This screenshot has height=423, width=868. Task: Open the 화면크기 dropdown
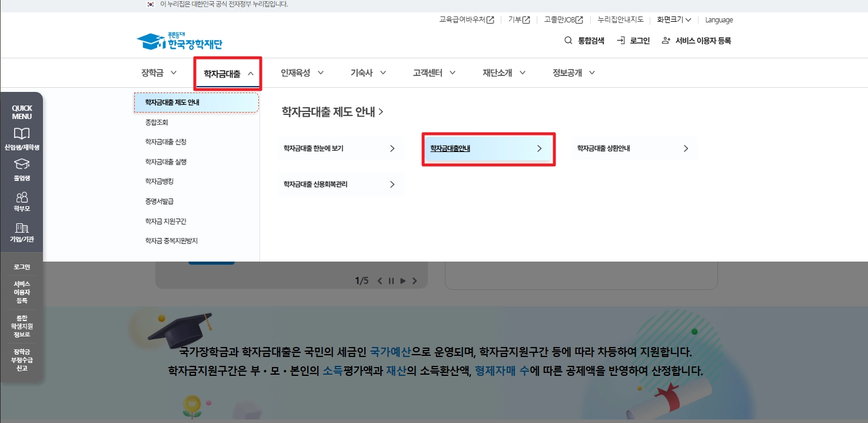[x=673, y=19]
